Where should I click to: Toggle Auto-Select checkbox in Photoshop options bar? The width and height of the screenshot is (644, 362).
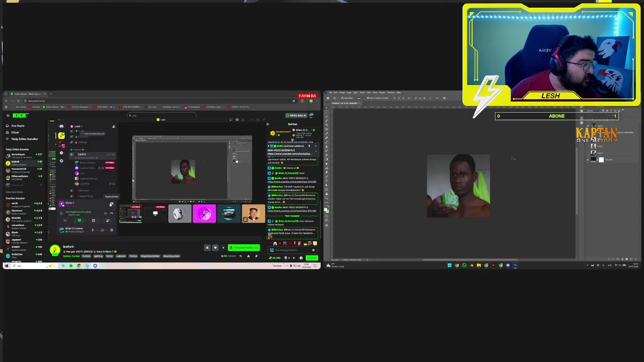click(x=342, y=98)
